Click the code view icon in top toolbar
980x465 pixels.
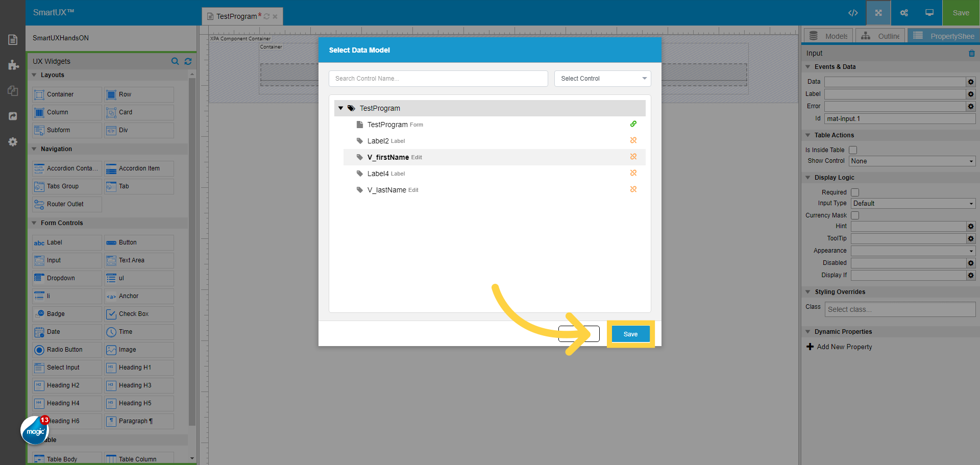[x=853, y=13]
